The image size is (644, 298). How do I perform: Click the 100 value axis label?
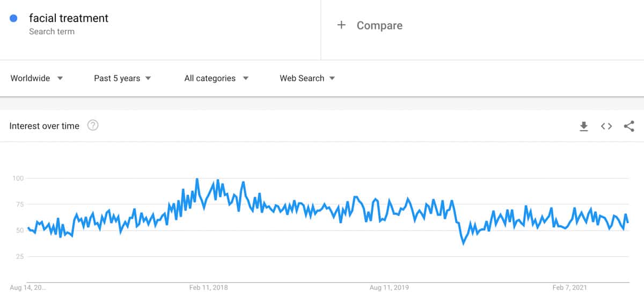19,178
